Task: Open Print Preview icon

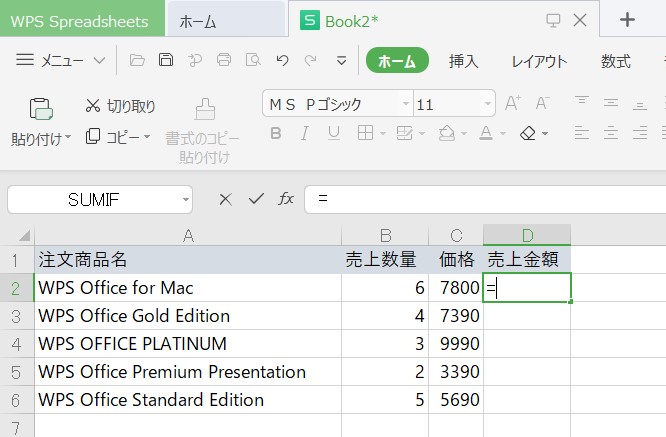Action: [253, 60]
